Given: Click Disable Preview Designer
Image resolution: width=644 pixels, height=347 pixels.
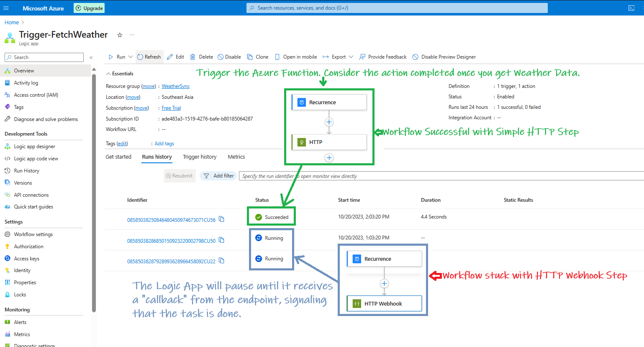Looking at the screenshot, I should coord(444,57).
